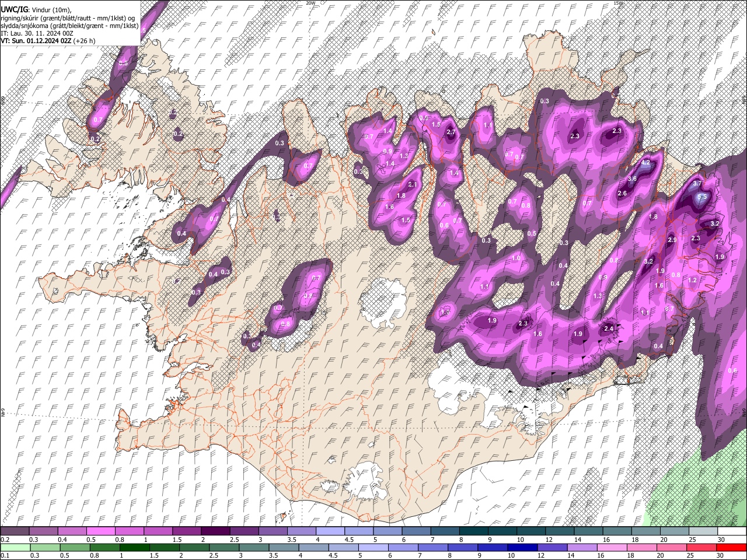Click the 0.4 label on snow legend

(x=62, y=540)
